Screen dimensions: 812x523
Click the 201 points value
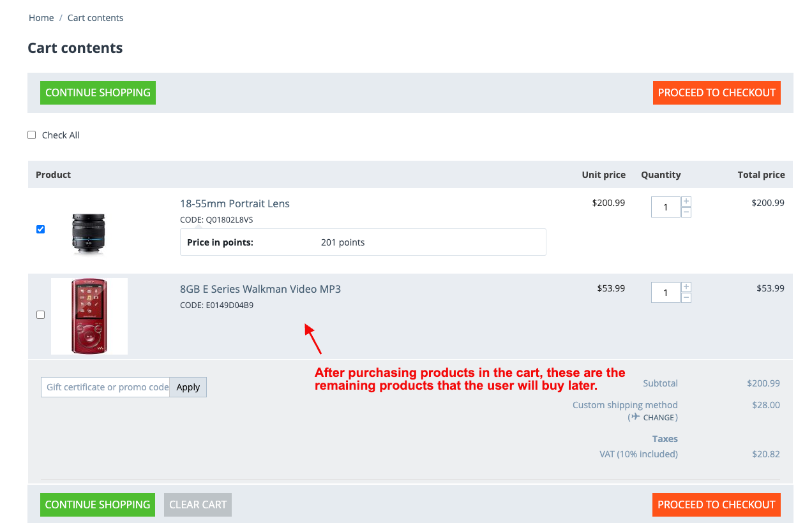[343, 242]
